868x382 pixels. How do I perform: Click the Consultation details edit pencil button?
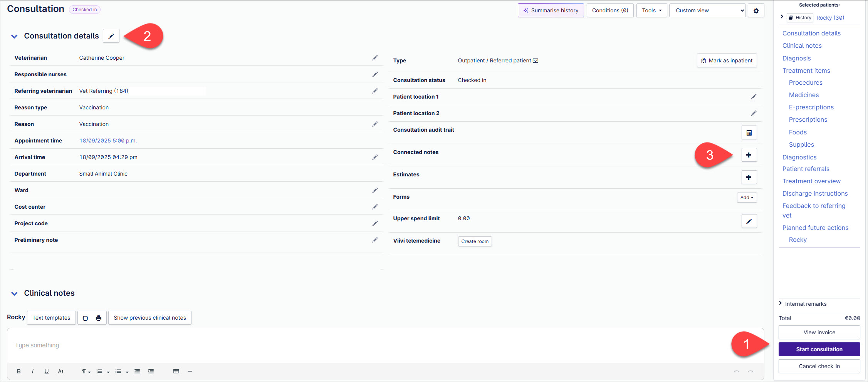(111, 36)
